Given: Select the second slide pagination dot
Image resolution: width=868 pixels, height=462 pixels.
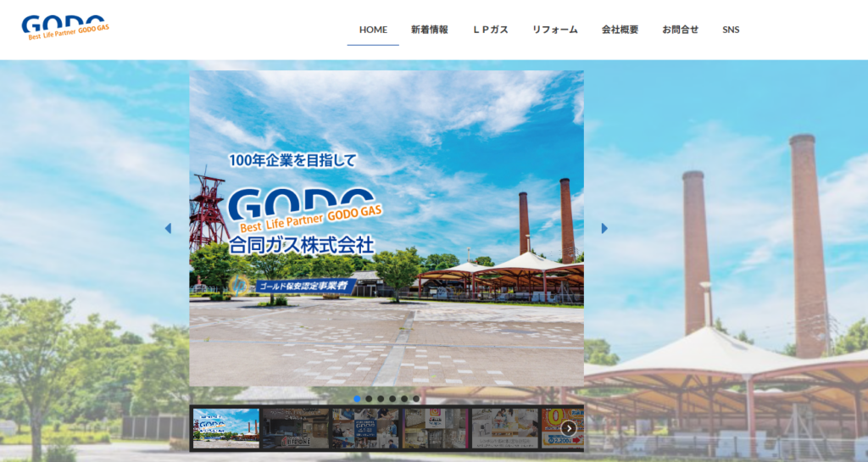Looking at the screenshot, I should coord(370,398).
